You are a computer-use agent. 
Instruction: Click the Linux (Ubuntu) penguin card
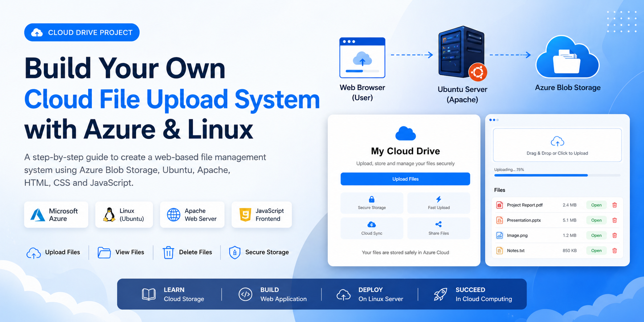click(x=124, y=215)
